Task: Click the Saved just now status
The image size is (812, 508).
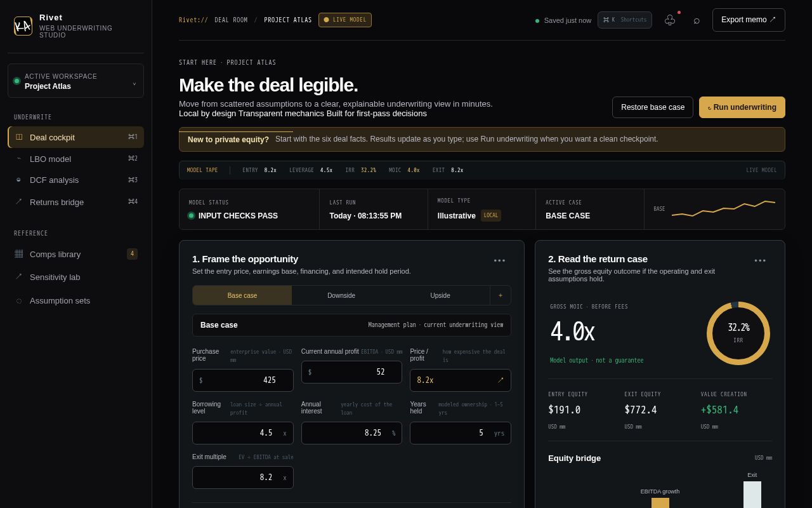Action: [563, 20]
